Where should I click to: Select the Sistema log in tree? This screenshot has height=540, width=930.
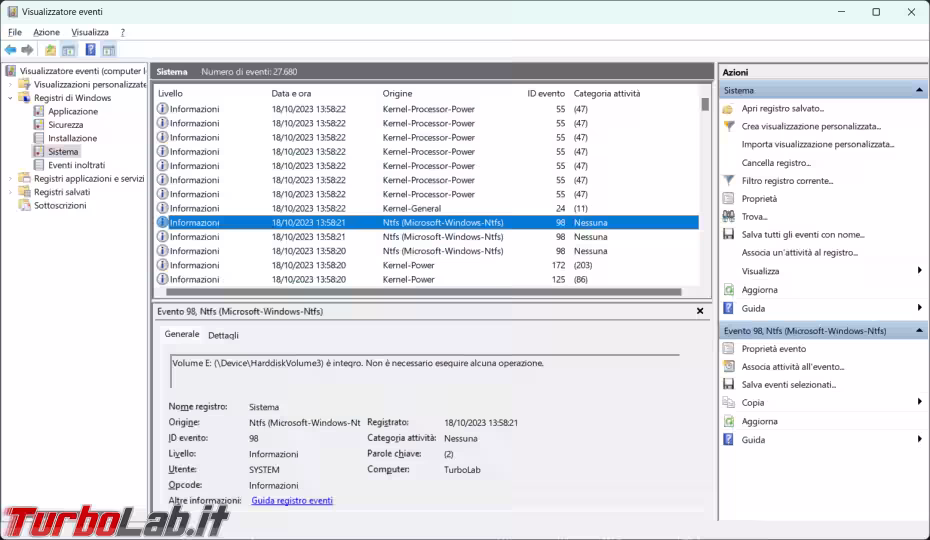[63, 151]
